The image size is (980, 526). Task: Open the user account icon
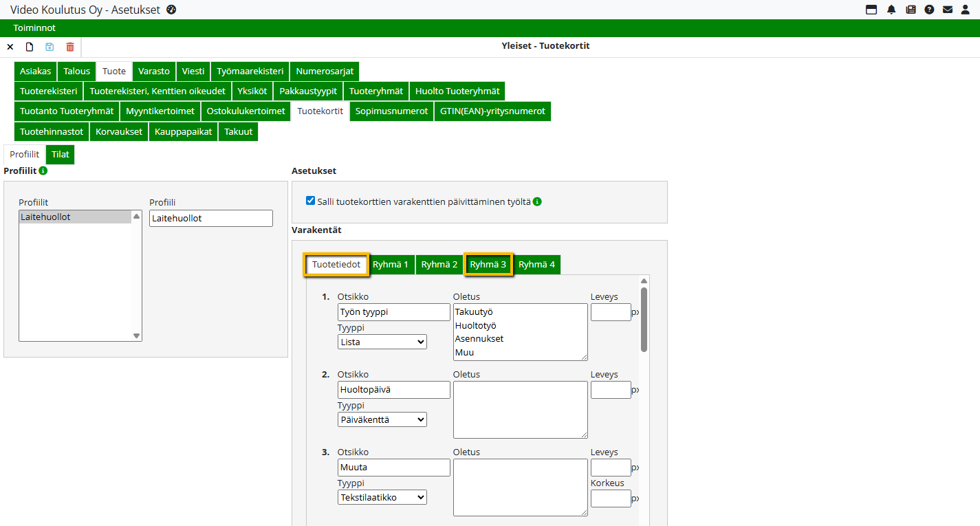coord(966,10)
